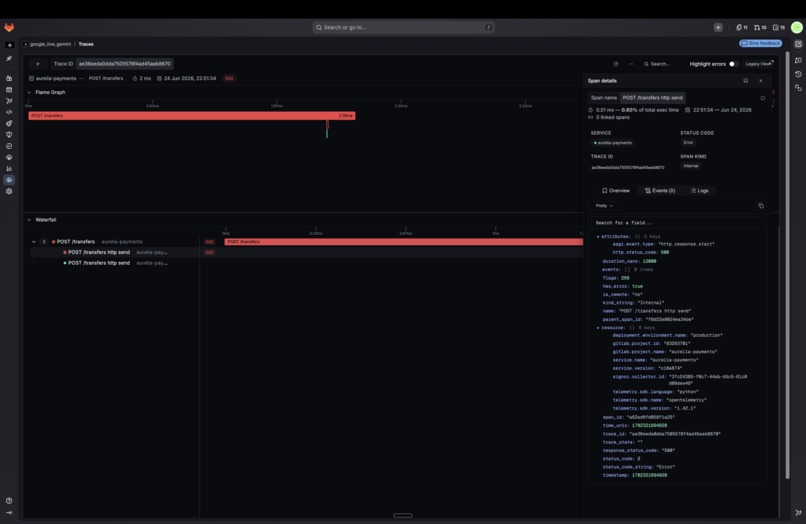Open the green user avatar menu
The width and height of the screenshot is (806, 524).
point(797,27)
